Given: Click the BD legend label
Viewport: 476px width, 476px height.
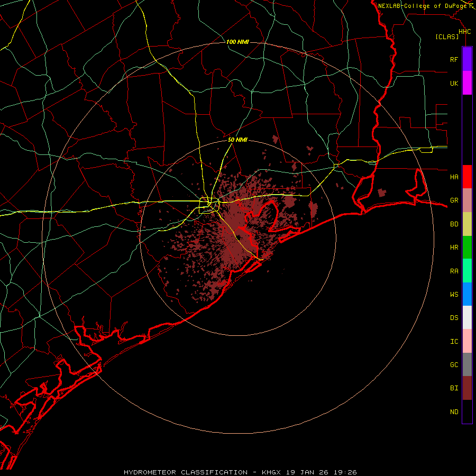Looking at the screenshot, I should [454, 224].
